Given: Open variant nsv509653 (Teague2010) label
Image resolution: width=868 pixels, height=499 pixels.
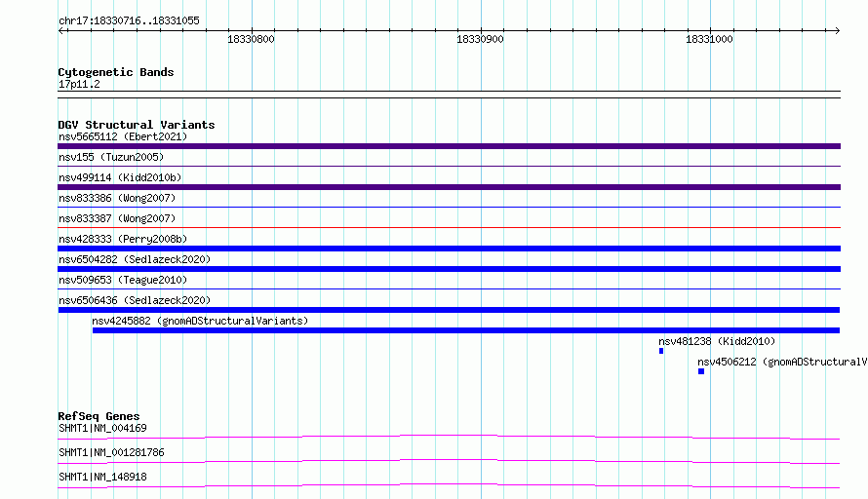Looking at the screenshot, I should (x=123, y=280).
